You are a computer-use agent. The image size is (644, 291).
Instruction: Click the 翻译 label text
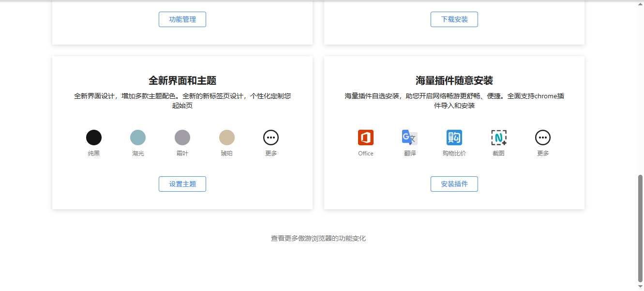[x=410, y=153]
